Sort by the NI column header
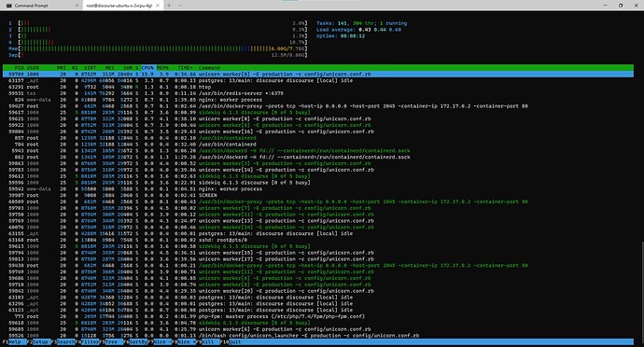The height and width of the screenshot is (347, 644). click(x=75, y=68)
